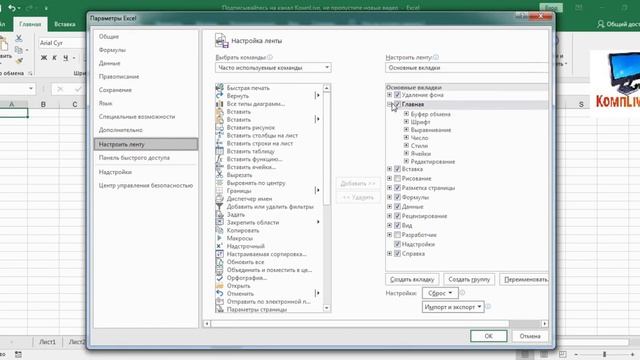Toggle Рецензирование tab checkbox
This screenshot has width=640, height=360.
[x=397, y=216]
